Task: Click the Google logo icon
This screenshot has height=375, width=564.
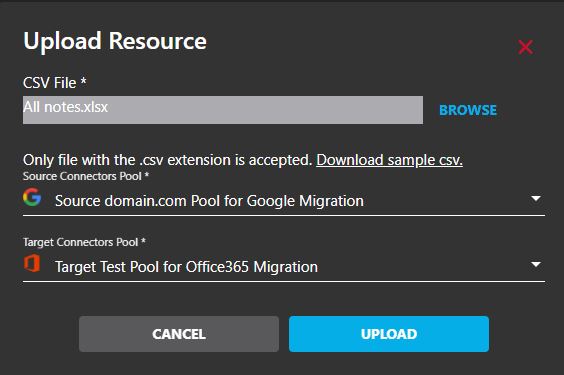Action: pyautogui.click(x=32, y=197)
